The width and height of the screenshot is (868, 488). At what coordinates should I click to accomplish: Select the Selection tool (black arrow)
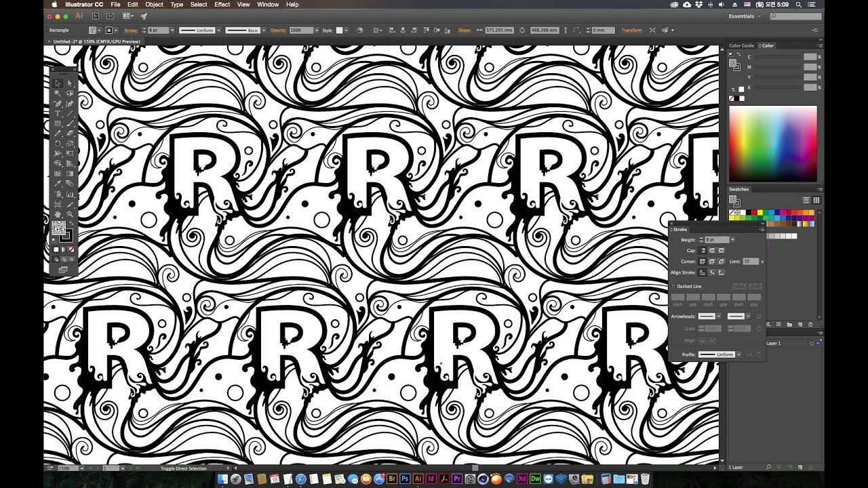(57, 83)
